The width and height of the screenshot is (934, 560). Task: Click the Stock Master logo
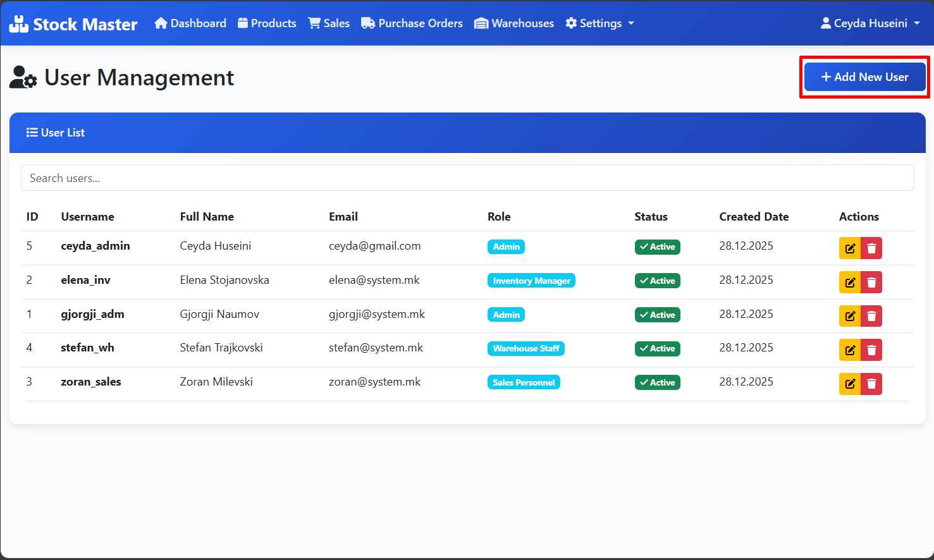[x=73, y=24]
